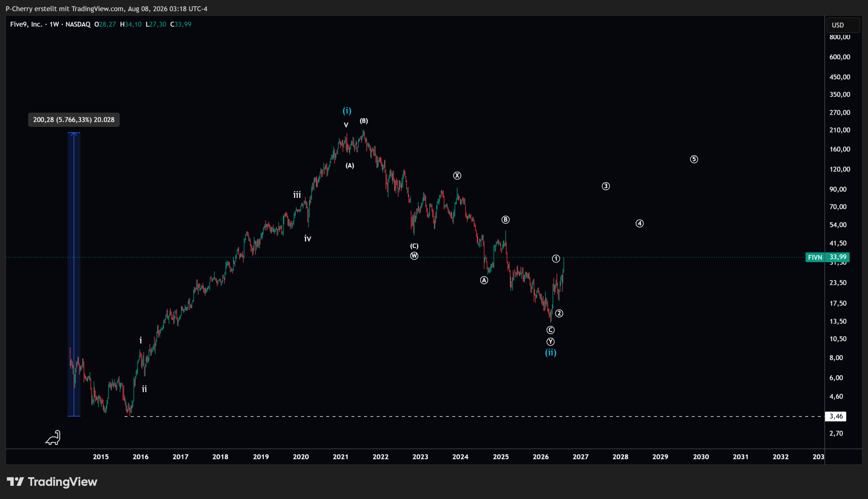Click the 13,50 price axis label
Image resolution: width=868 pixels, height=499 pixels.
[x=838, y=321]
